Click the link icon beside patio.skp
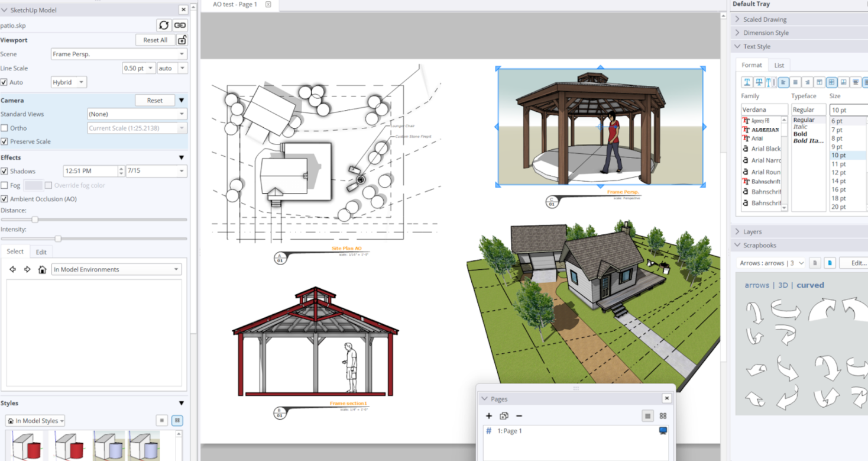Viewport: 868px width, 461px height. coord(180,25)
